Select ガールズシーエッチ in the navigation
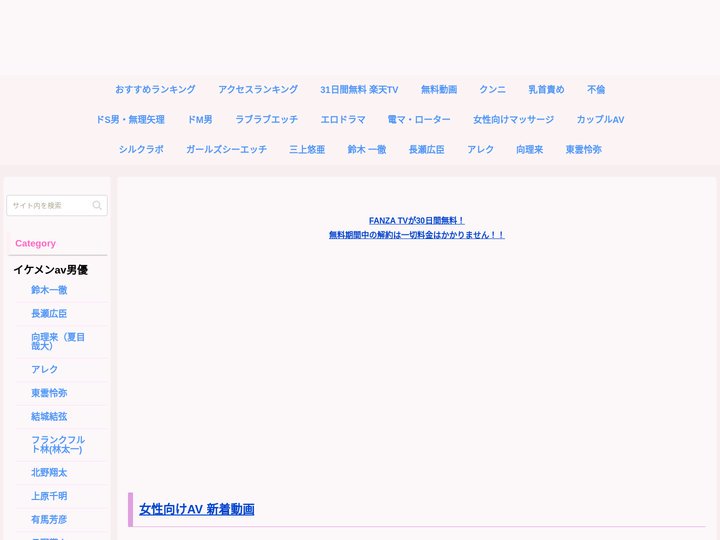 pos(226,149)
